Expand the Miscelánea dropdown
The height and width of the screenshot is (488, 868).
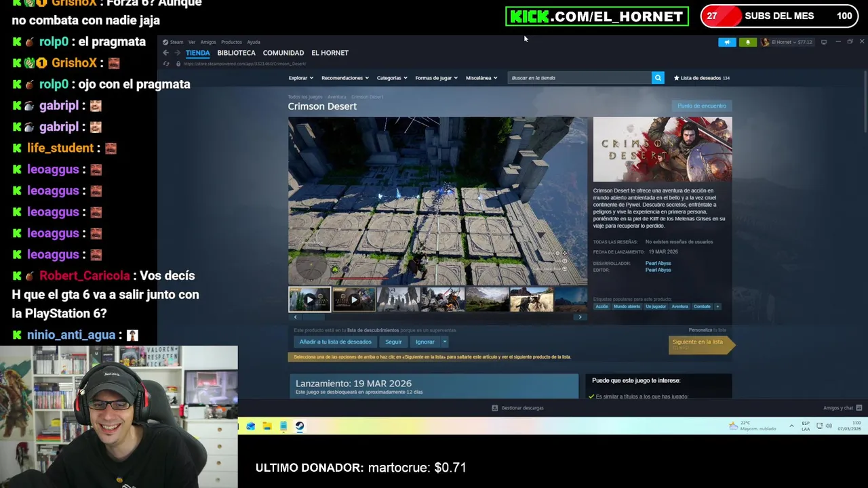(x=481, y=78)
